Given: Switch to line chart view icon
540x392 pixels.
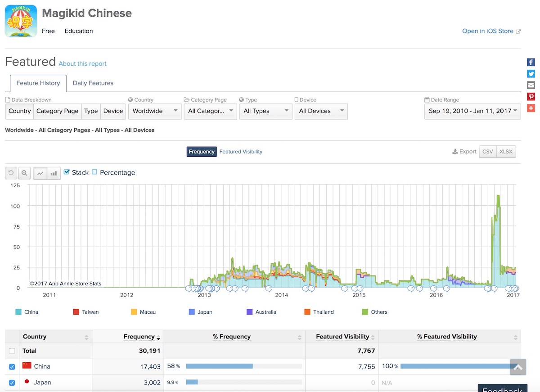Looking at the screenshot, I should tap(40, 173).
